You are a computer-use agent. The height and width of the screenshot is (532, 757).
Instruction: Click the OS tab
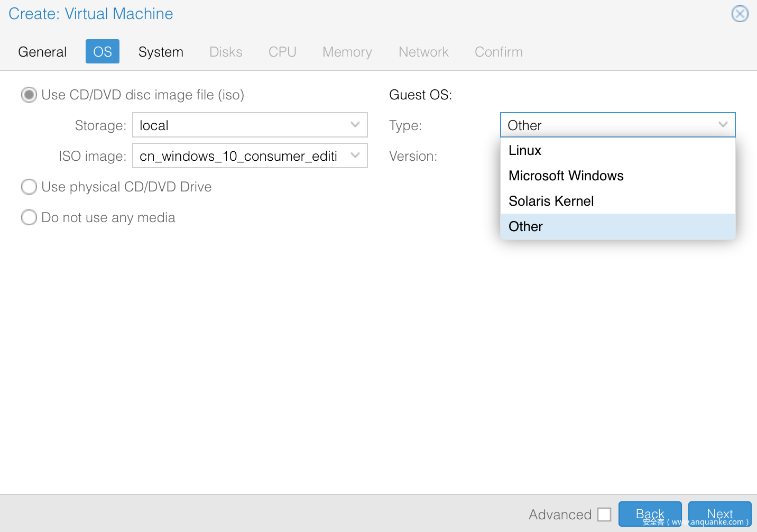[103, 52]
